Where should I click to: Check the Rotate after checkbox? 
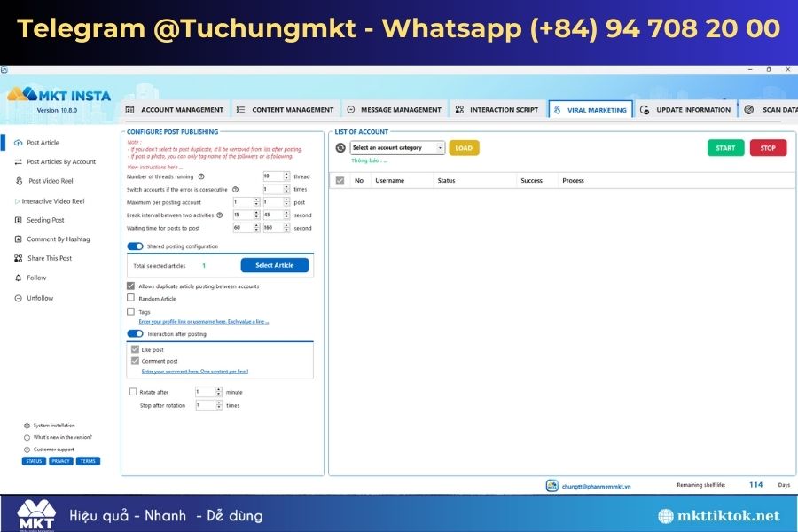tap(133, 392)
